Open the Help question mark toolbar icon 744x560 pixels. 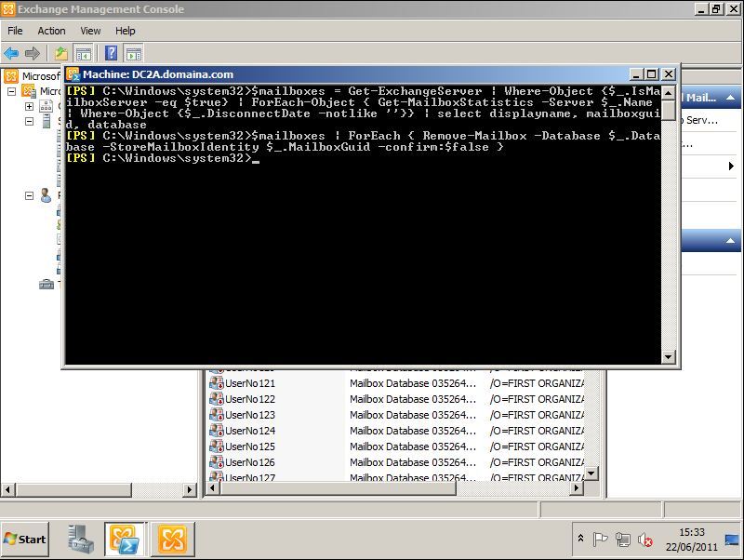[x=111, y=53]
